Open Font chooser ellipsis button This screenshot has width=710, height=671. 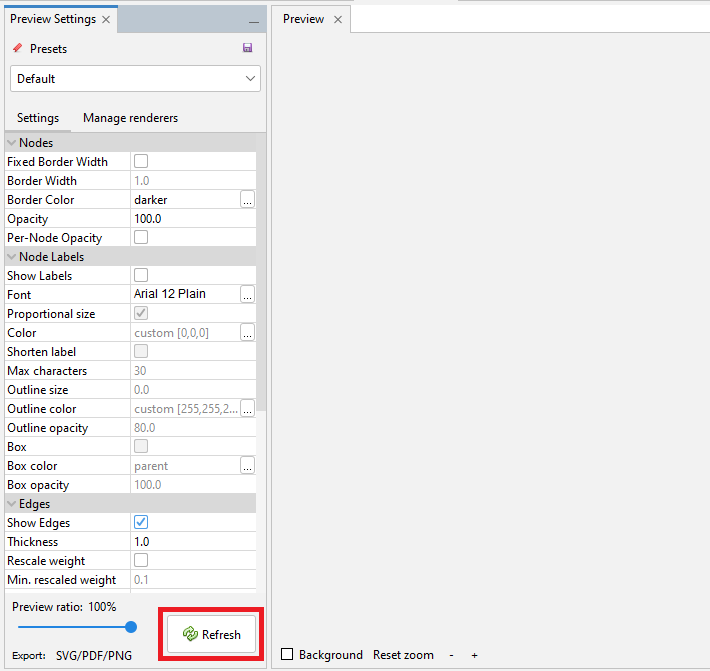(247, 294)
